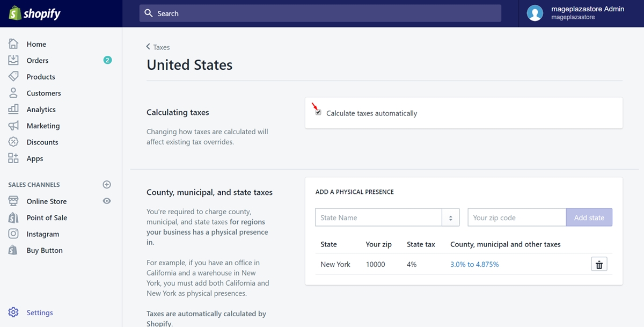Open Discounts section

[x=42, y=142]
